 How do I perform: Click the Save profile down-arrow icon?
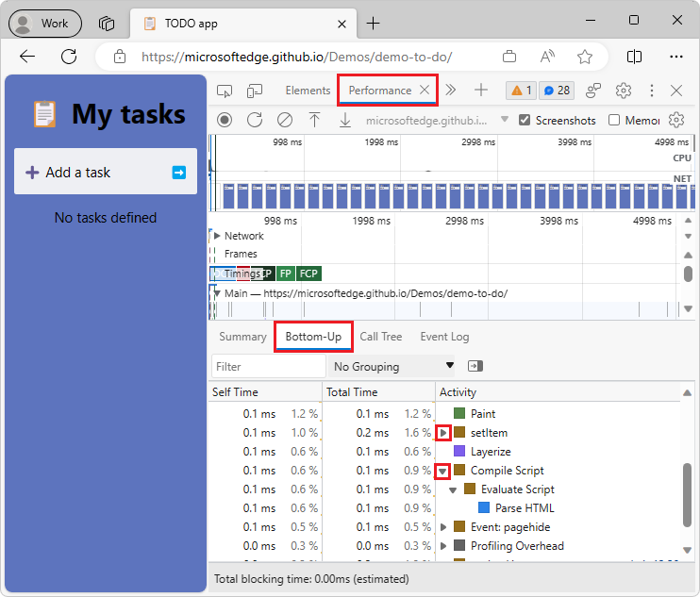345,120
